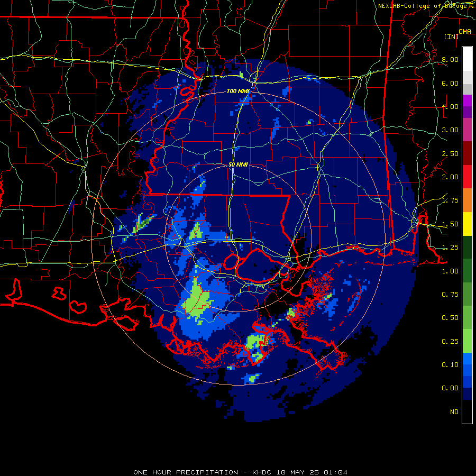Click the 0.00 legend value
The image size is (476, 476).
click(x=450, y=388)
